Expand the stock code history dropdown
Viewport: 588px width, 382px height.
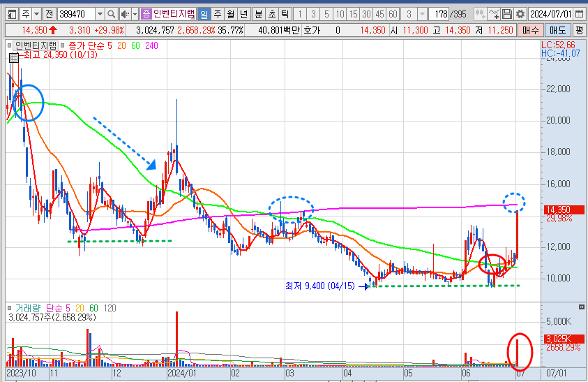(100, 14)
